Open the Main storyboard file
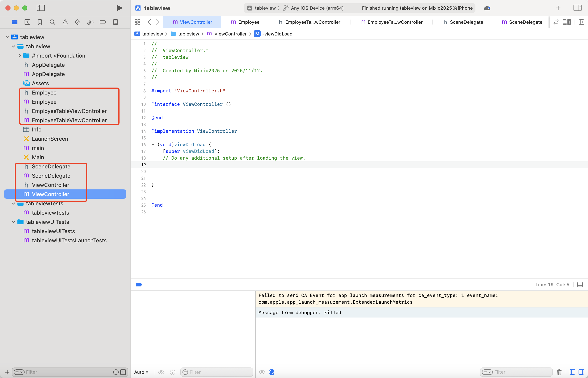 pos(38,157)
